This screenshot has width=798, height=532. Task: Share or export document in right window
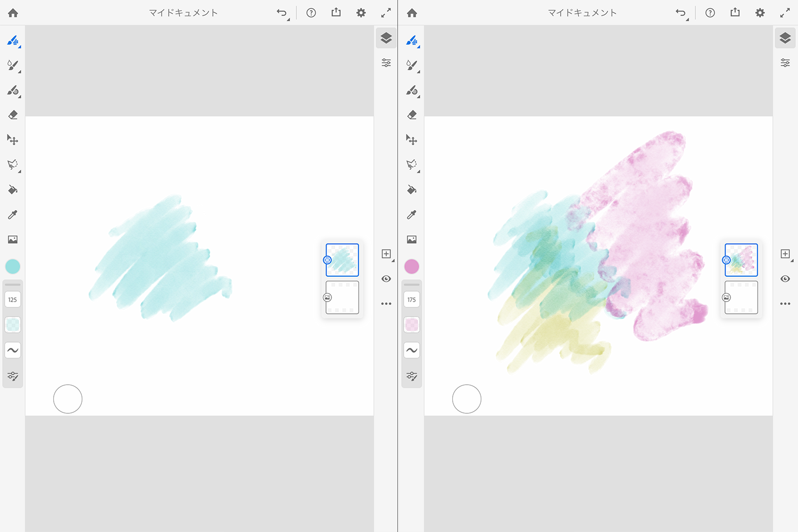pyautogui.click(x=735, y=12)
